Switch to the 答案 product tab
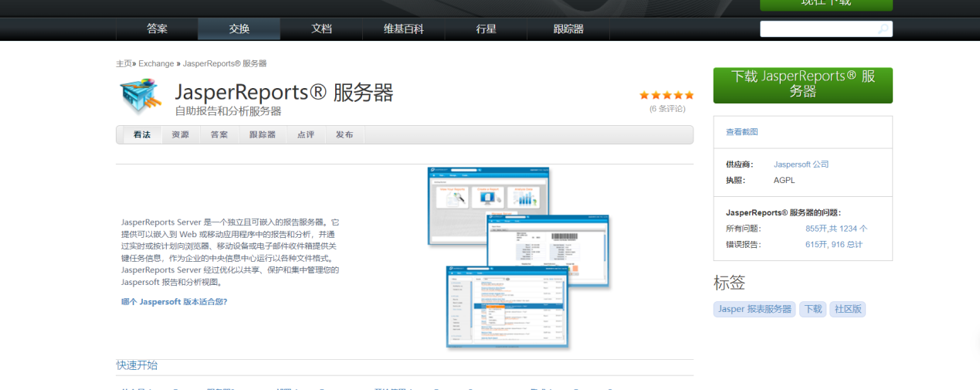 [x=219, y=134]
